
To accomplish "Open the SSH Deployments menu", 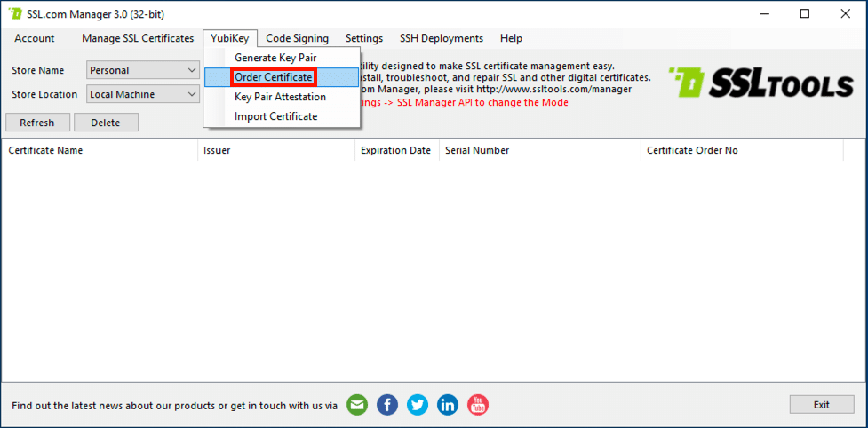I will pos(442,38).
